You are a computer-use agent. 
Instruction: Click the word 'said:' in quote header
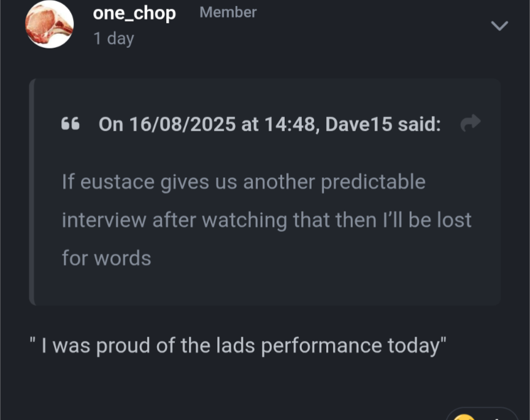click(419, 124)
